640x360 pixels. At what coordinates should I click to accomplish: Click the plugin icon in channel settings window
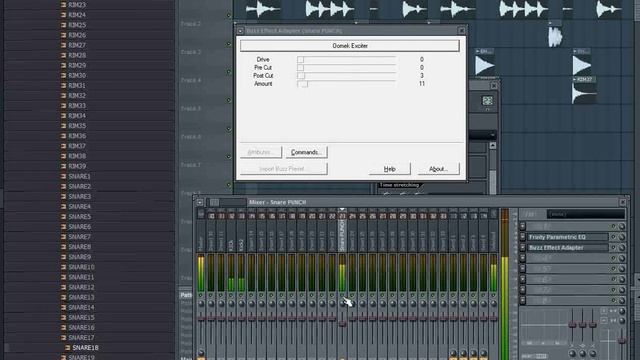(x=487, y=101)
